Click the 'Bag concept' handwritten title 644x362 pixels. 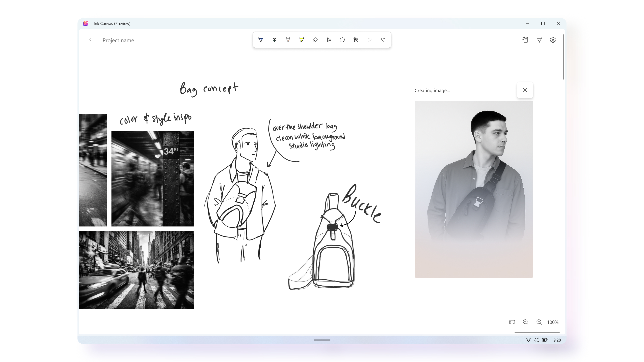click(209, 89)
